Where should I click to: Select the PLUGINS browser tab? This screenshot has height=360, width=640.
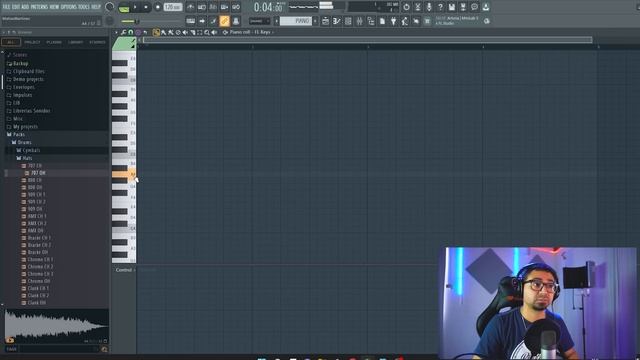click(54, 42)
